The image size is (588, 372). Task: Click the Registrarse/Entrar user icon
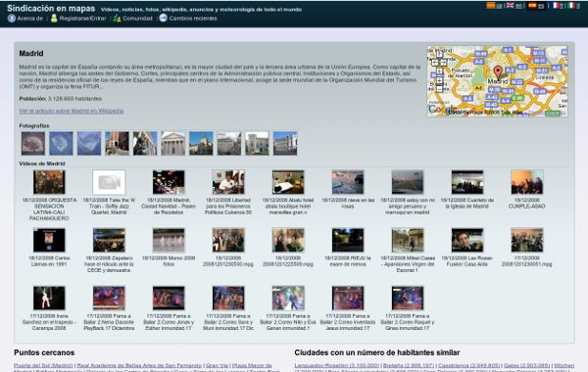(x=54, y=19)
